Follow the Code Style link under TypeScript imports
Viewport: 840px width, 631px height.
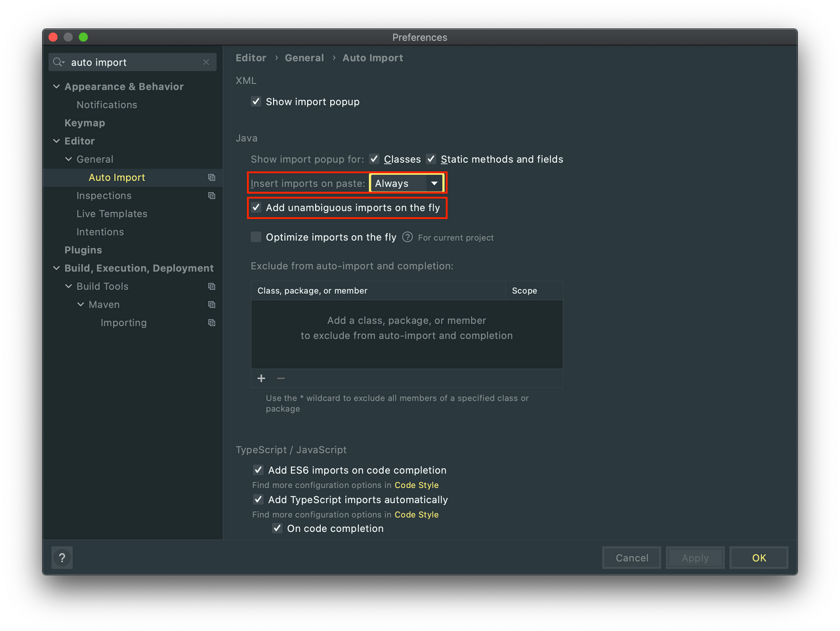pos(417,515)
